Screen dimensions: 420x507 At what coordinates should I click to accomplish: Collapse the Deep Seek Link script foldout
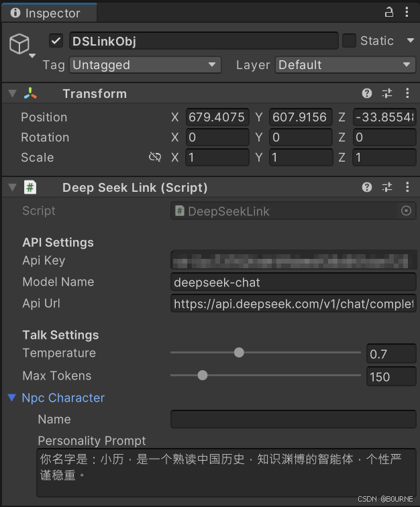click(x=12, y=188)
